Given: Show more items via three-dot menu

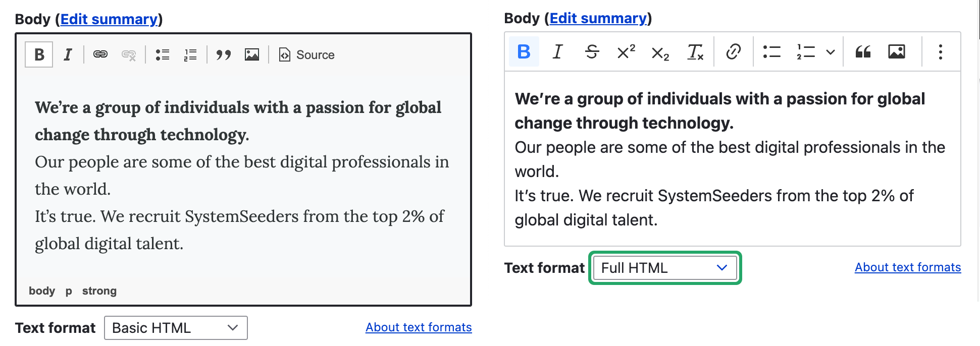Looking at the screenshot, I should tap(940, 51).
